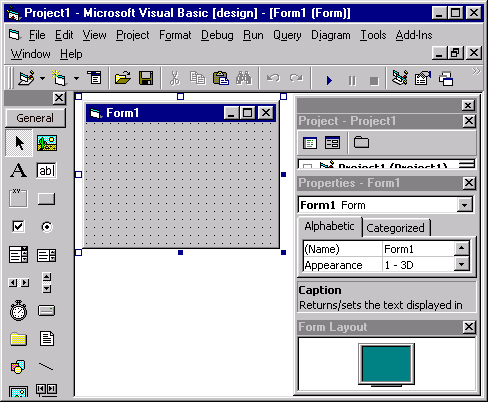Screen dimensions: 488x402
Task: Select the (Name) property value Form1
Action: 418,249
